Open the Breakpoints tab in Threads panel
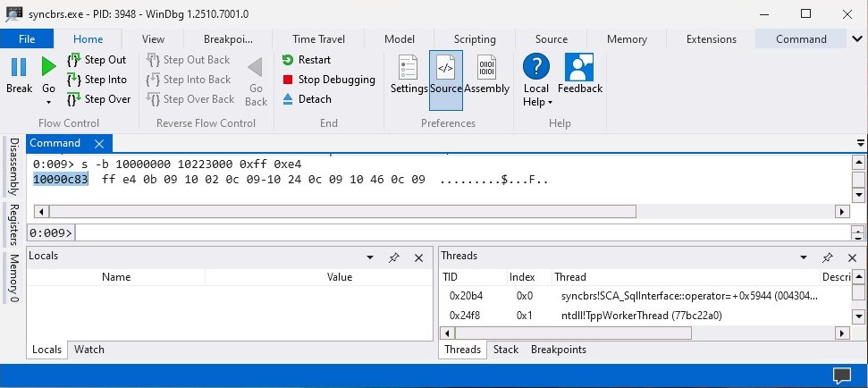 [x=558, y=350]
